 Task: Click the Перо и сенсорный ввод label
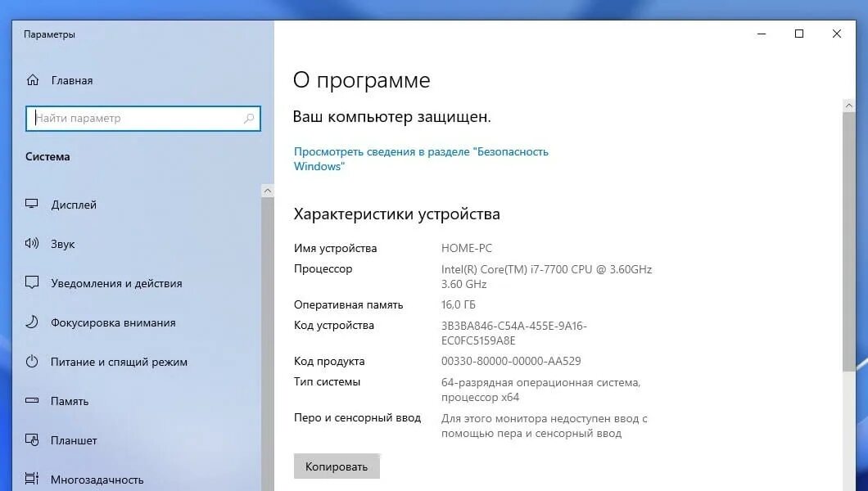point(357,417)
